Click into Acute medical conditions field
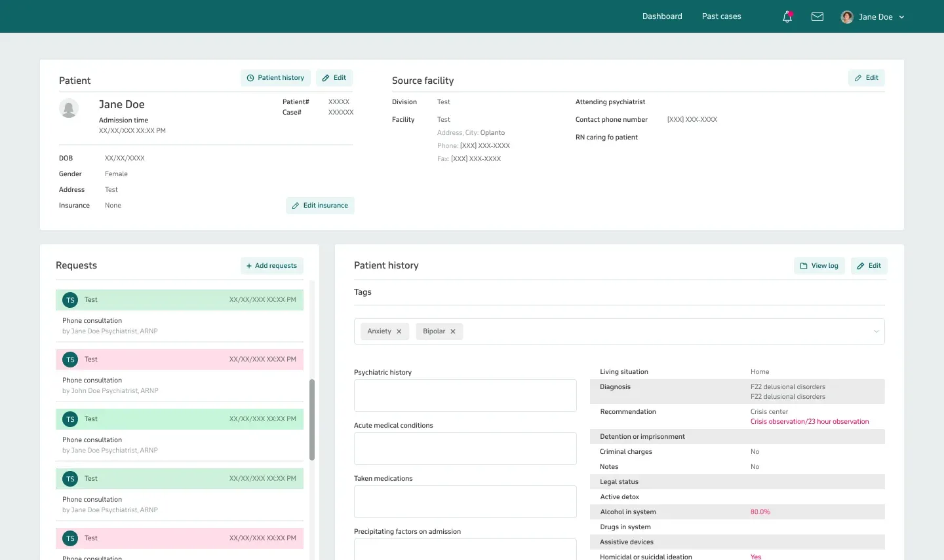Image resolution: width=944 pixels, height=560 pixels. [465, 449]
